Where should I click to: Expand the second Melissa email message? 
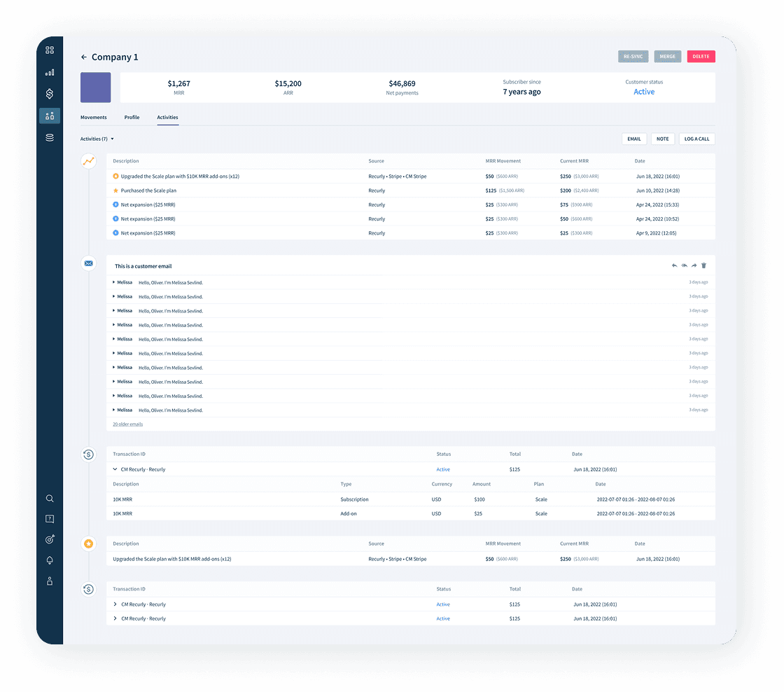pos(114,296)
